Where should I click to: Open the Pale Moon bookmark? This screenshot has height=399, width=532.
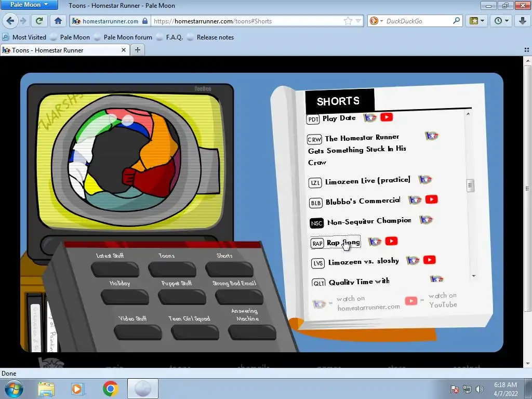pos(70,37)
